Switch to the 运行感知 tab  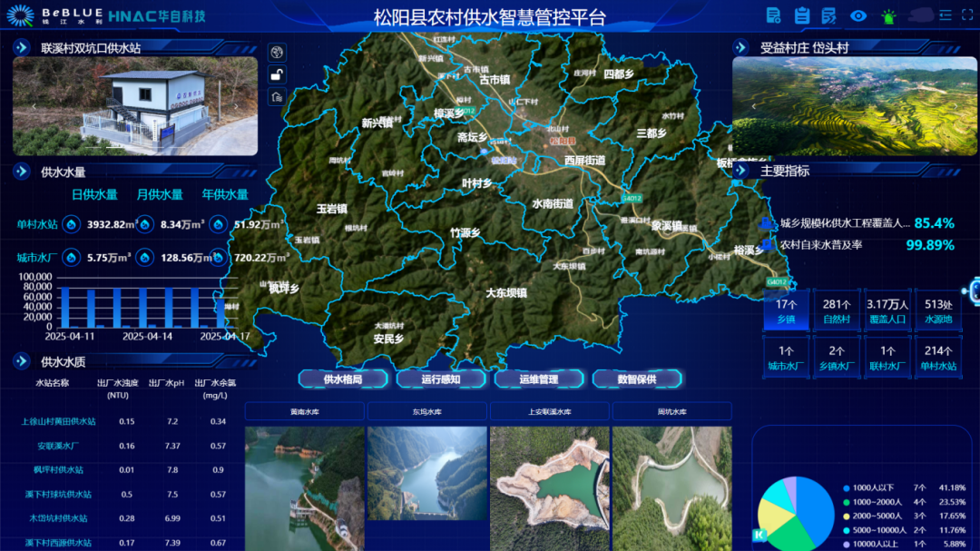pos(441,379)
